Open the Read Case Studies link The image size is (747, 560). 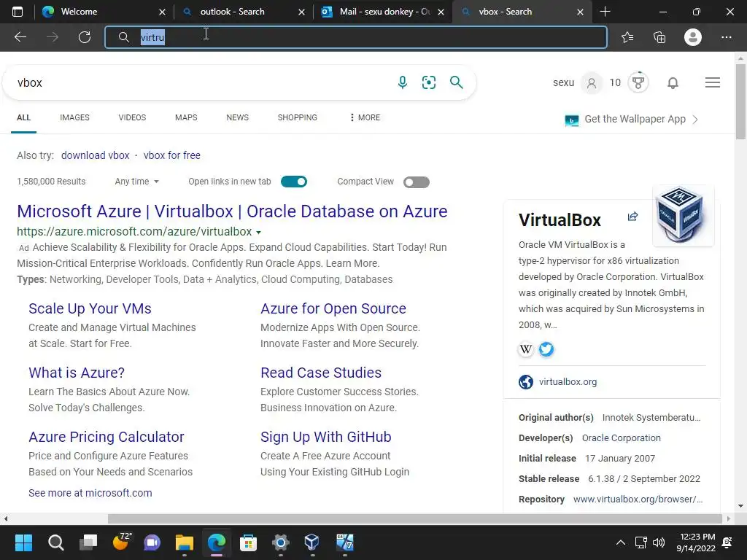pyautogui.click(x=321, y=373)
